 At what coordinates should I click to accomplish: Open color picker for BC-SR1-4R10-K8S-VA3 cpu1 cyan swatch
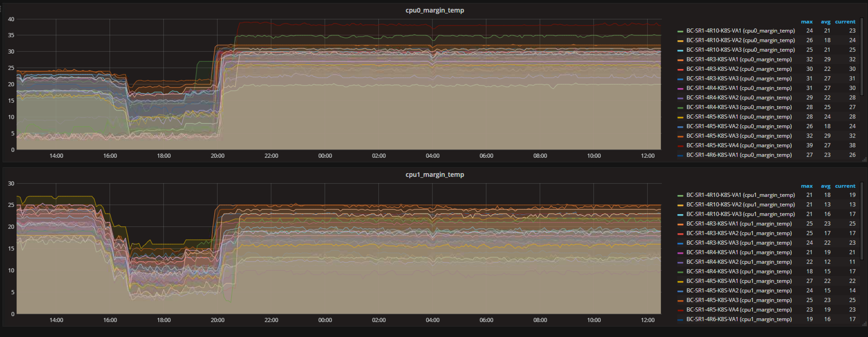680,215
